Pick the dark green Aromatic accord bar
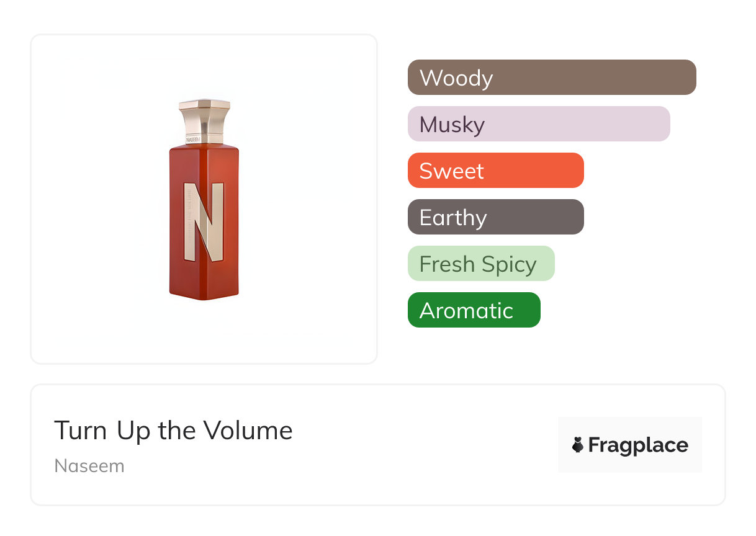 (x=474, y=310)
